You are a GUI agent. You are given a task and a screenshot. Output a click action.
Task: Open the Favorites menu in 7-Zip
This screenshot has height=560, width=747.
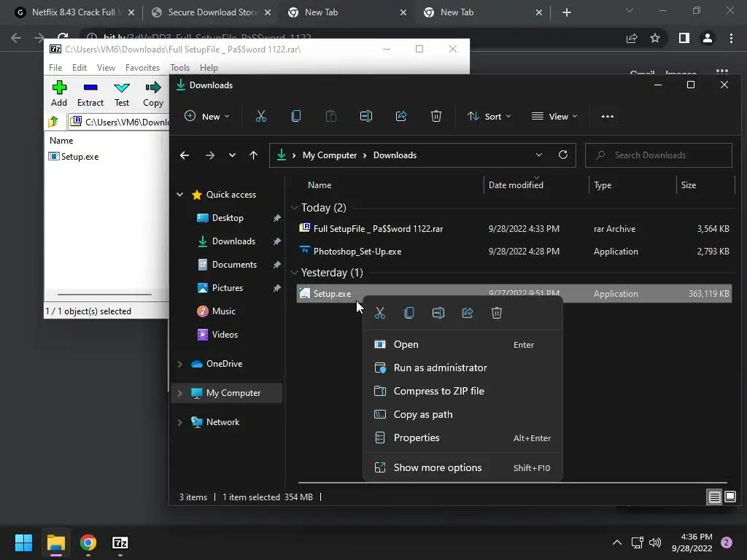142,68
